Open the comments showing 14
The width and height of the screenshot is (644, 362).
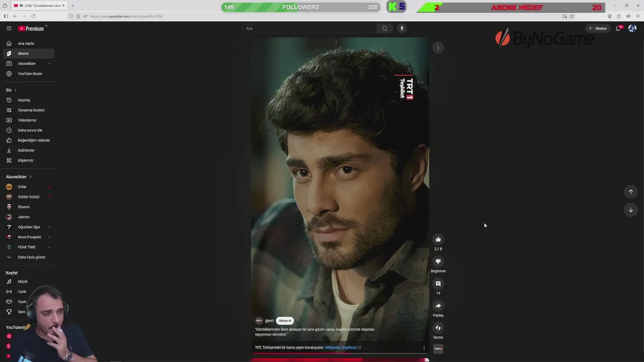(438, 284)
